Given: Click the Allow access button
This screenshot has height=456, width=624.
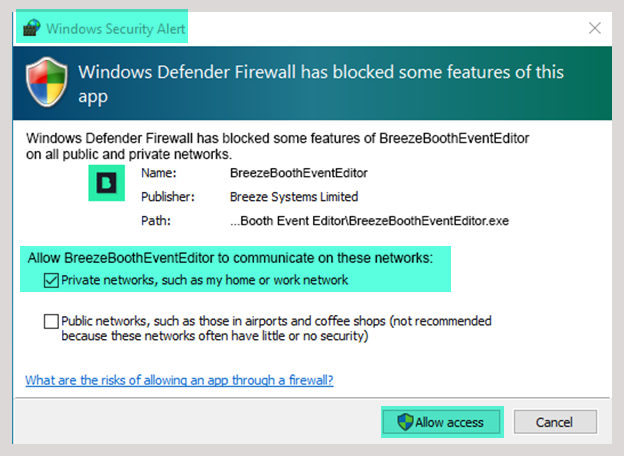Looking at the screenshot, I should coord(442,422).
